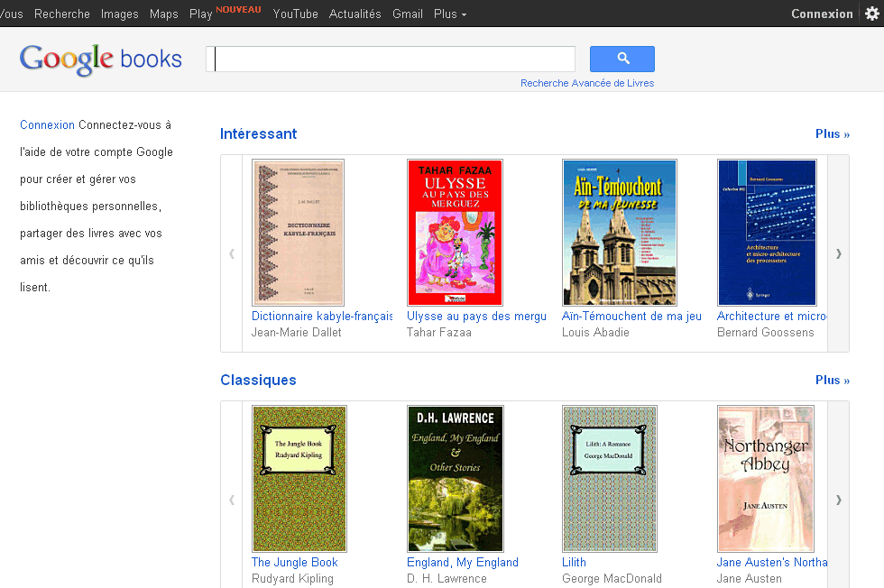Screen dimensions: 884x588
Task: Open the Ulysse au pays des merguez cover
Action: 455,233
